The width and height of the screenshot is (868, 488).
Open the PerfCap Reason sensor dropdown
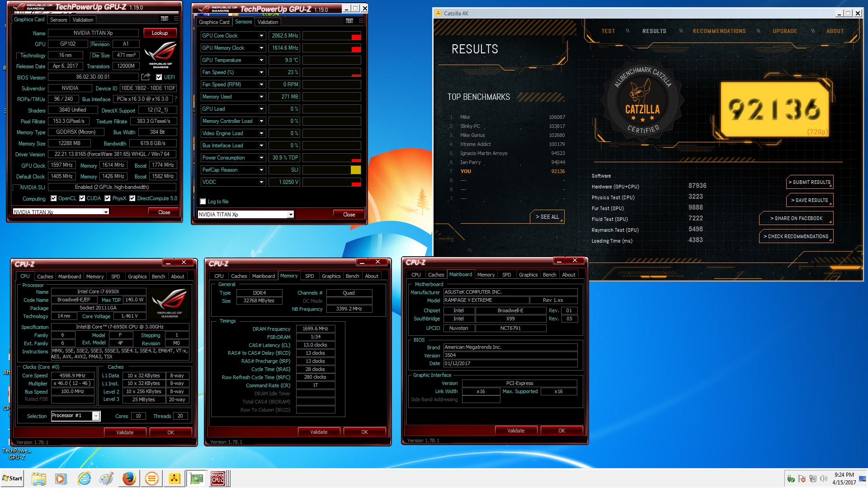click(x=261, y=170)
